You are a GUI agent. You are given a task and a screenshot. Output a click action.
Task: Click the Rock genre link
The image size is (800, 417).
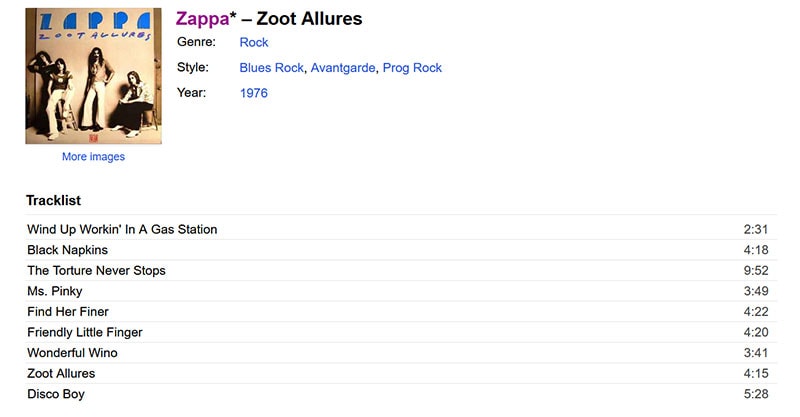point(254,42)
